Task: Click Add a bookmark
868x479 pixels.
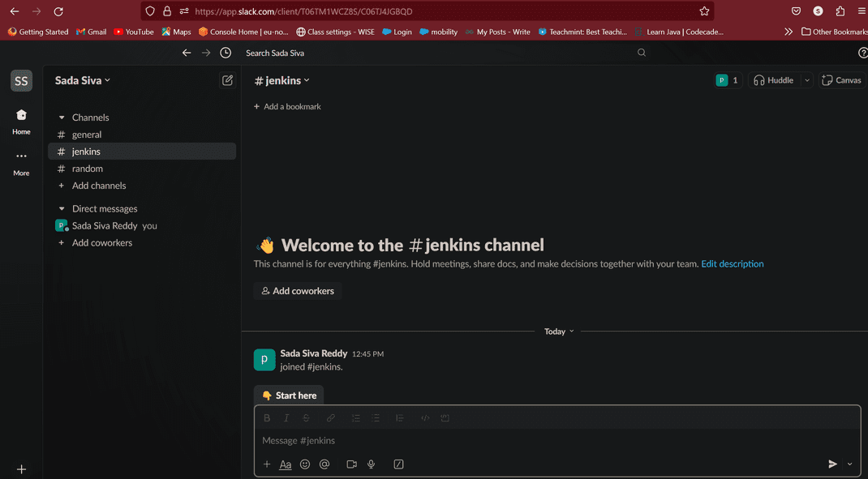Action: click(x=287, y=107)
